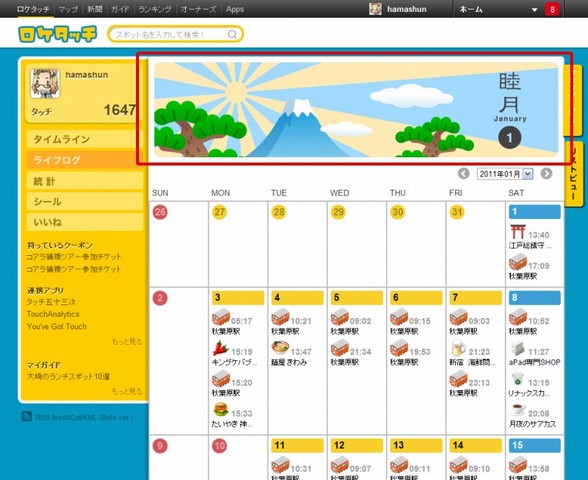Screen dimensions: 588x480
Task: Open the 2011年01月 month dropdown
Action: pos(505,174)
